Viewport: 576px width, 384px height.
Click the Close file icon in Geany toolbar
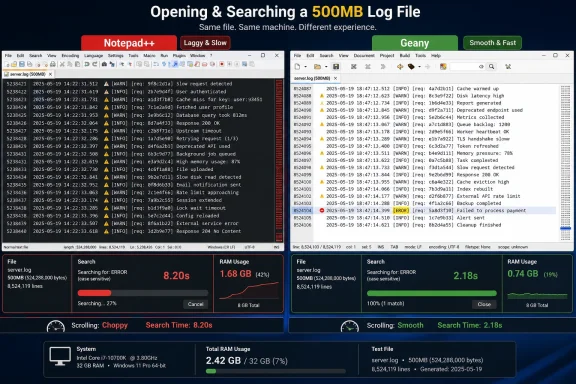[368, 67]
